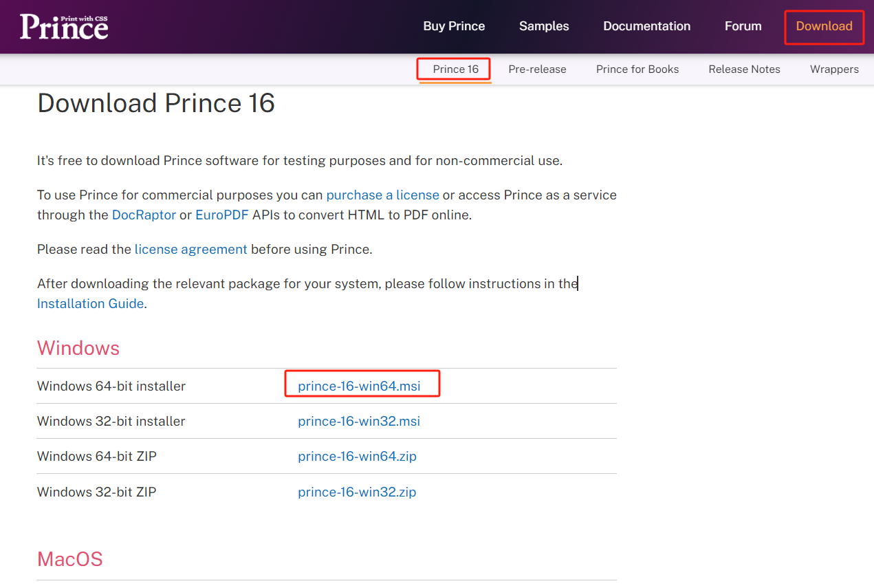874x588 pixels.
Task: Download prince-16-win32.msi installer
Action: [359, 421]
